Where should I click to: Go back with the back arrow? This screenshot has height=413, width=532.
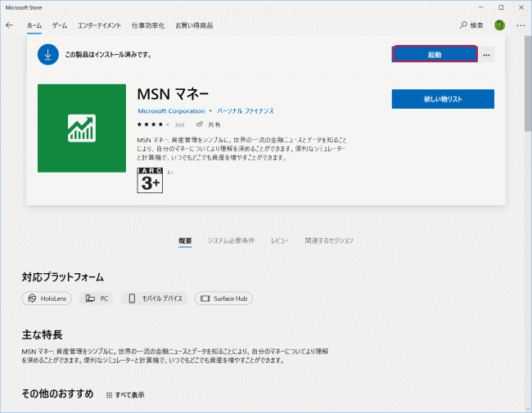(9, 25)
